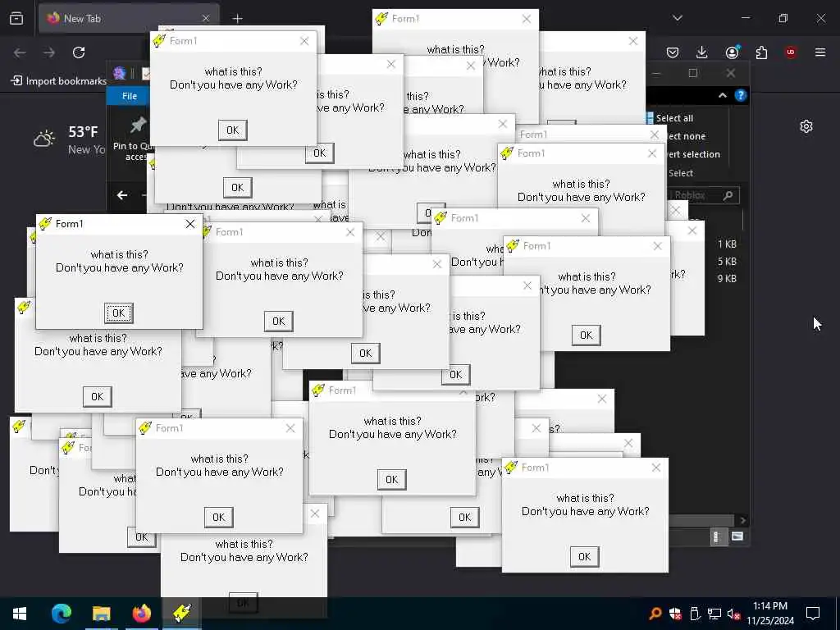The height and width of the screenshot is (630, 840).
Task: Open Save to Pocket icon in Firefox toolbar
Action: (673, 52)
